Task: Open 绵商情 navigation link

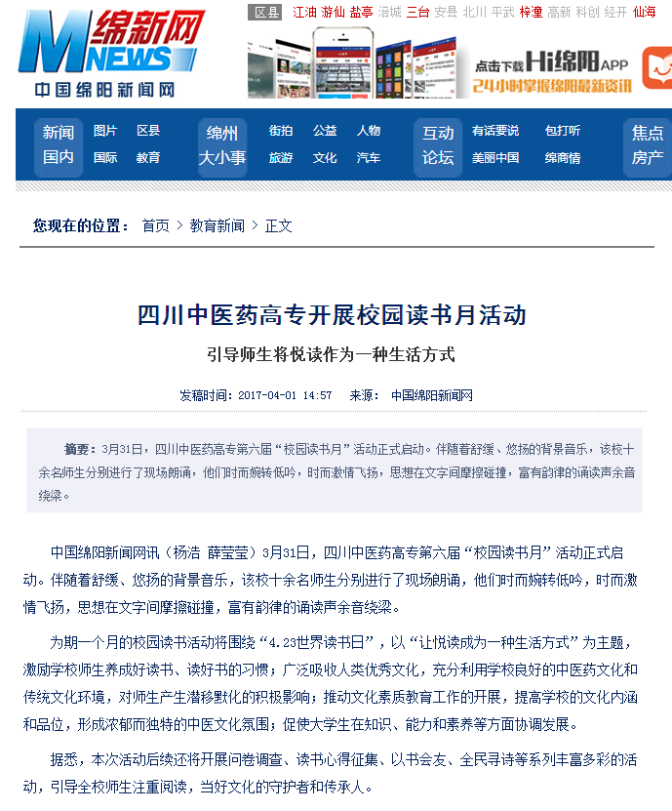Action: [x=563, y=157]
